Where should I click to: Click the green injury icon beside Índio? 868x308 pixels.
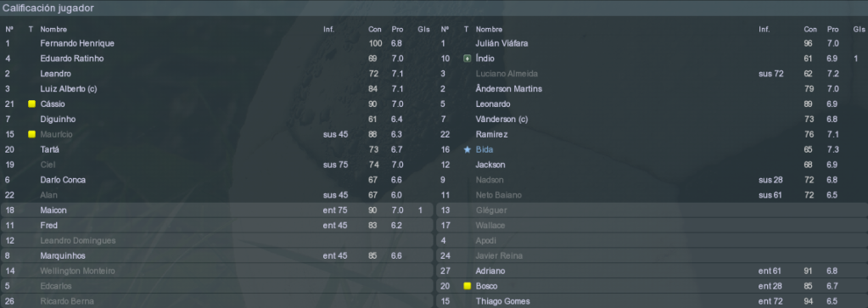(468, 59)
